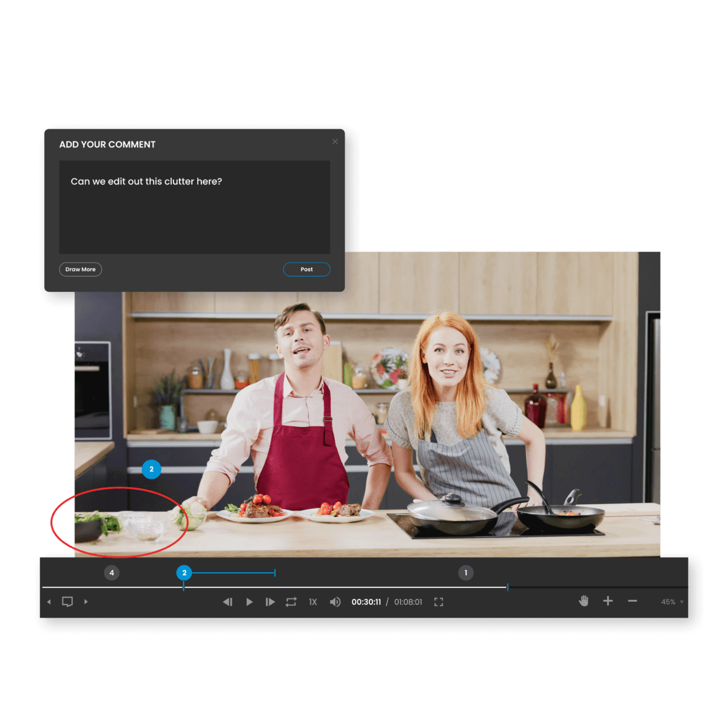Enable loop playback
The height and width of the screenshot is (728, 728).
pyautogui.click(x=291, y=601)
